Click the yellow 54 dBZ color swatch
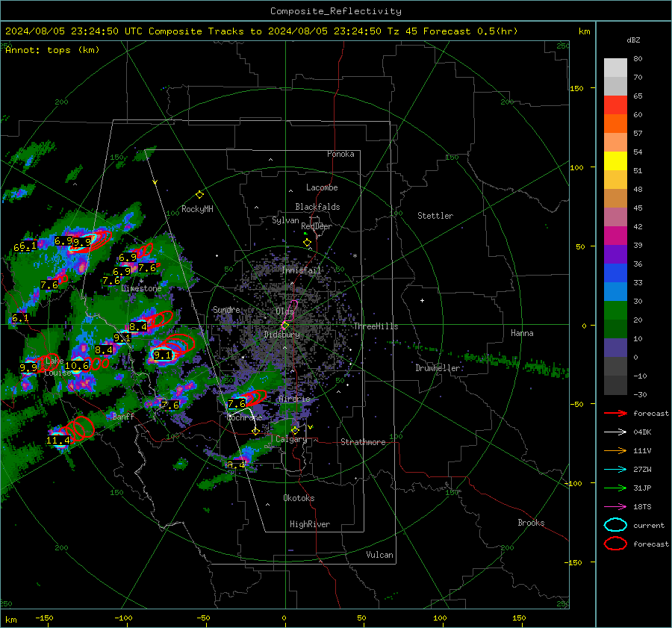672x628 pixels. (x=615, y=161)
